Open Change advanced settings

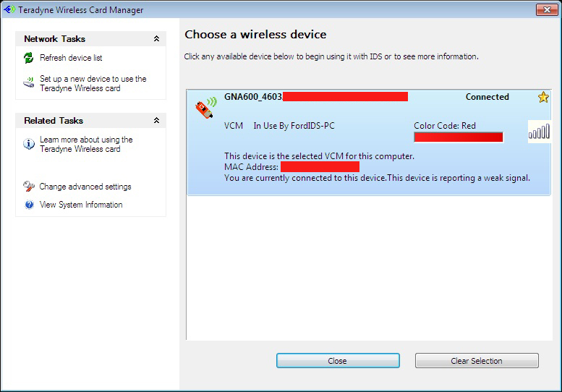[85, 187]
